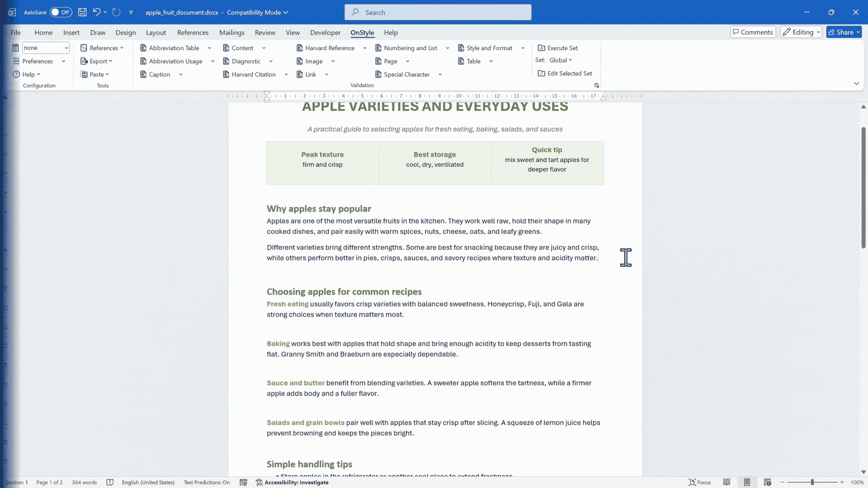Switch to Focus mode
Screen dimensions: 868x488
[x=699, y=482]
